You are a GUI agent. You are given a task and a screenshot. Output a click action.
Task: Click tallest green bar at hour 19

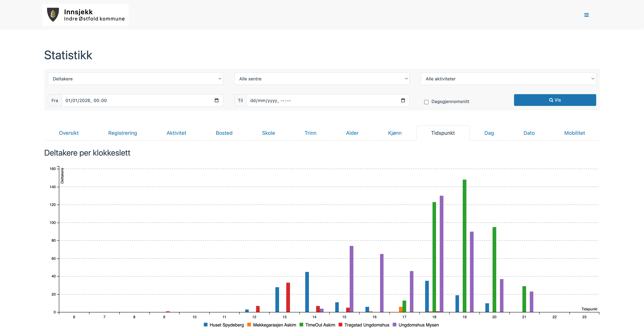click(464, 245)
